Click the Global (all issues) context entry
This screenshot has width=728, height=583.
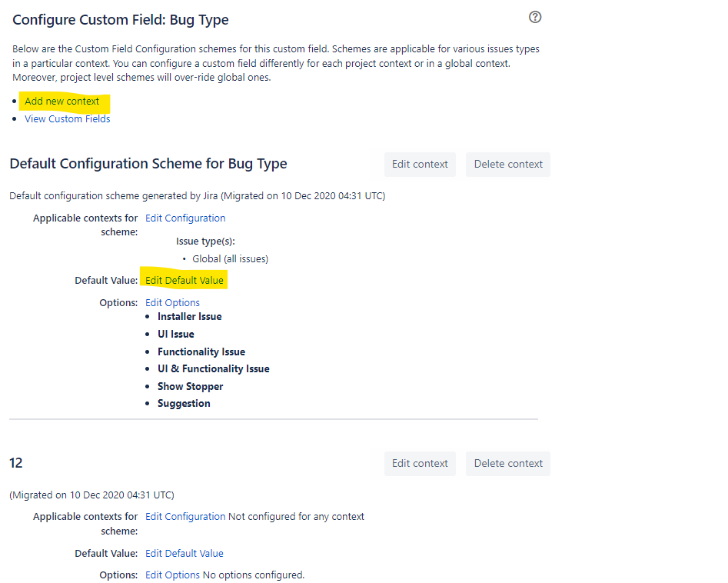point(231,258)
